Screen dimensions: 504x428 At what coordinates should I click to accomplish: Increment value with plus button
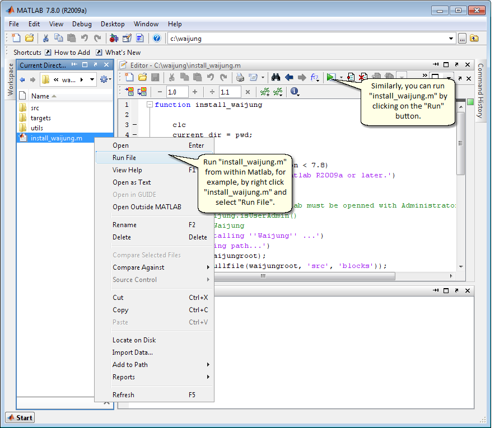(195, 92)
